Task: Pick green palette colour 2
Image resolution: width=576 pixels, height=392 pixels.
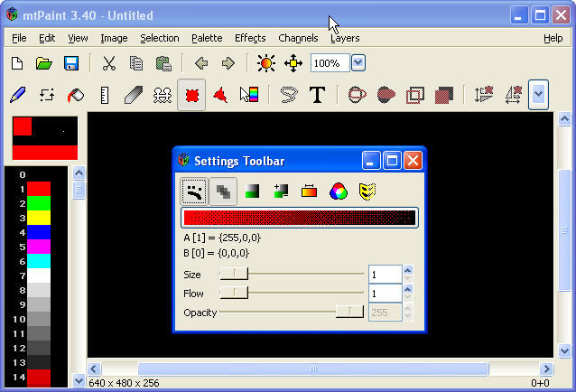Action: click(39, 203)
